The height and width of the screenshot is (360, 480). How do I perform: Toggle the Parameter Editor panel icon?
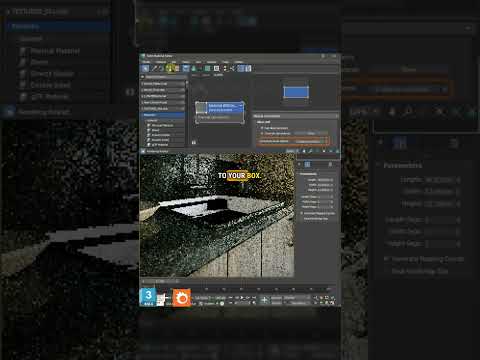coord(248,68)
